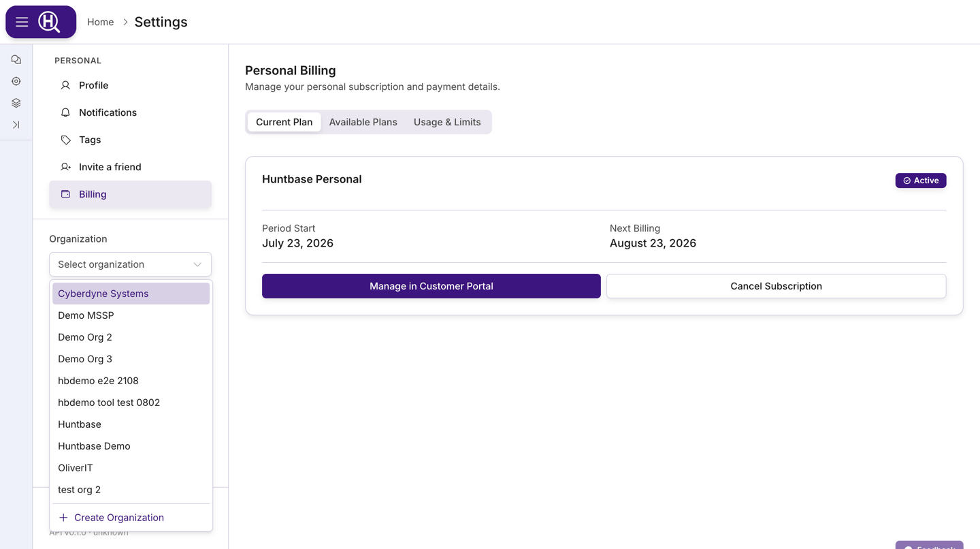The height and width of the screenshot is (549, 980).
Task: Click the Profile person icon
Action: 65,85
